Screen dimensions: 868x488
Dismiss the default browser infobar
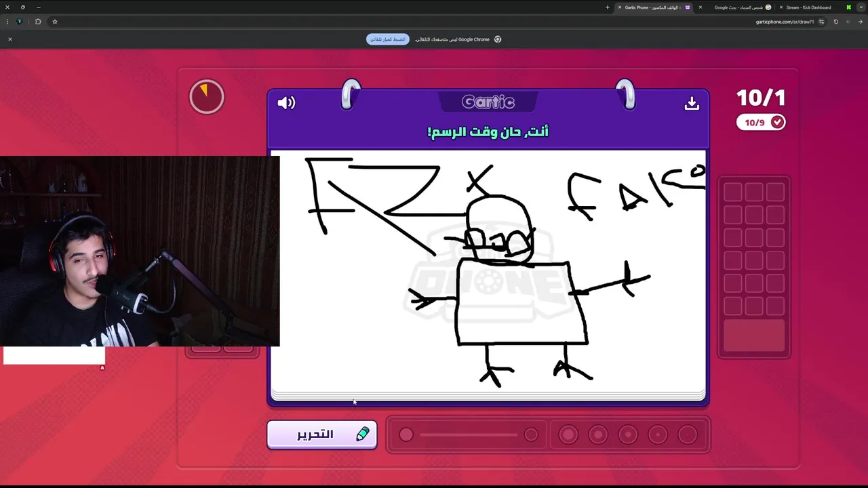point(10,39)
